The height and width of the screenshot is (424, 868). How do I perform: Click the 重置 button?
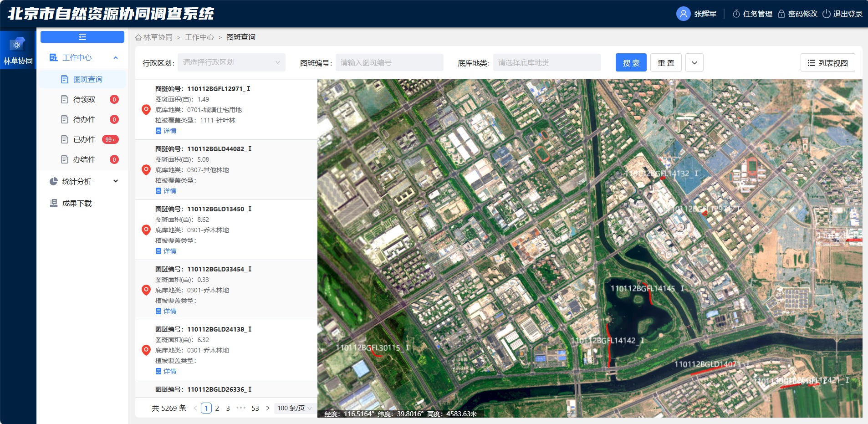coord(666,63)
